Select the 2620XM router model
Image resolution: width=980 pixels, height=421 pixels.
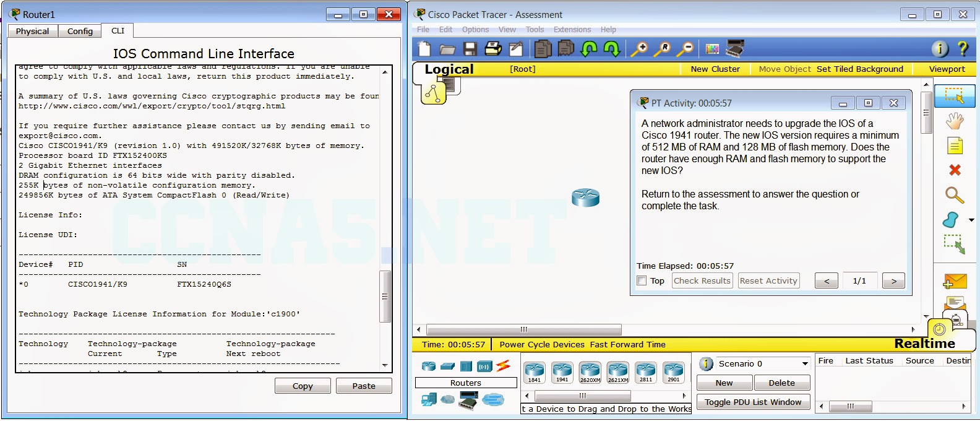tap(590, 373)
